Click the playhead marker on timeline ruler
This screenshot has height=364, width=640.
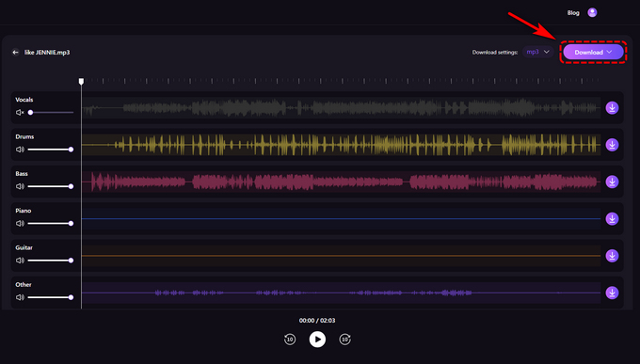tap(81, 81)
